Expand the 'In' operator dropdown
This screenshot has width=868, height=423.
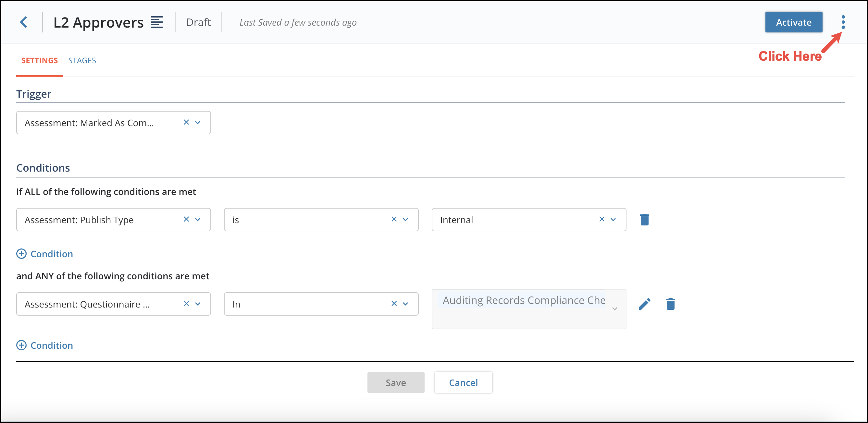pyautogui.click(x=406, y=304)
